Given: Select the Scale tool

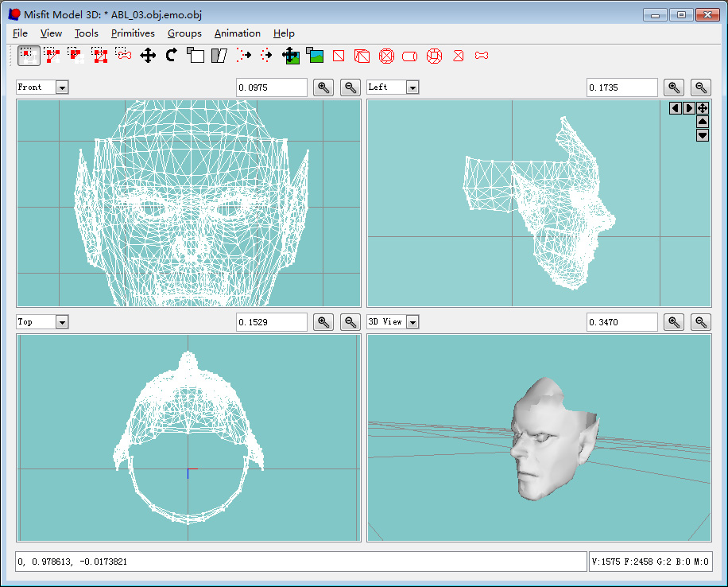Looking at the screenshot, I should click(196, 55).
